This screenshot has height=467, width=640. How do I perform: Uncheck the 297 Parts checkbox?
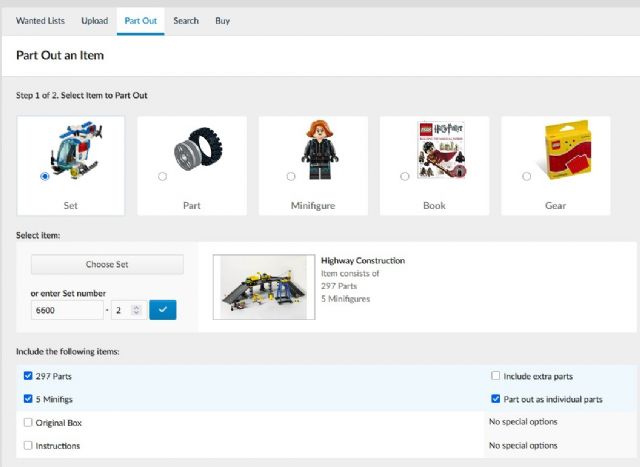click(x=27, y=376)
